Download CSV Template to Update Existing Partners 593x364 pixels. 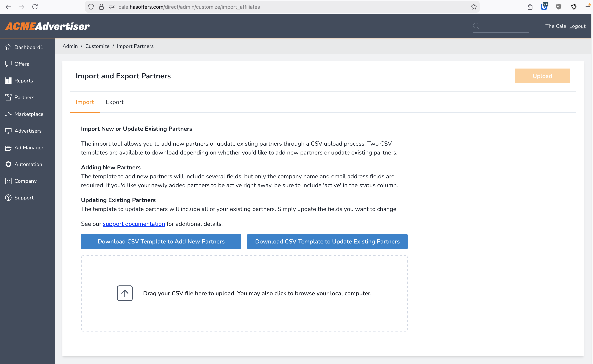coord(327,241)
